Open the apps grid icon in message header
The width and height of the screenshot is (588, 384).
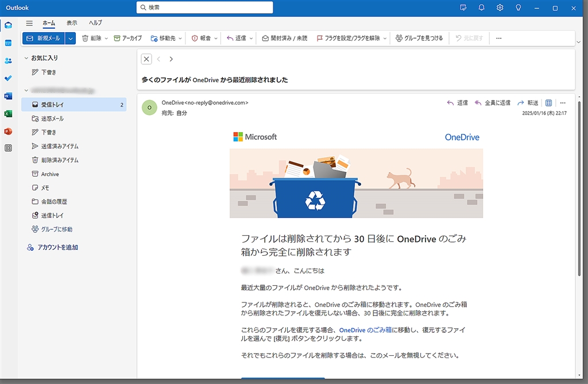tap(548, 103)
